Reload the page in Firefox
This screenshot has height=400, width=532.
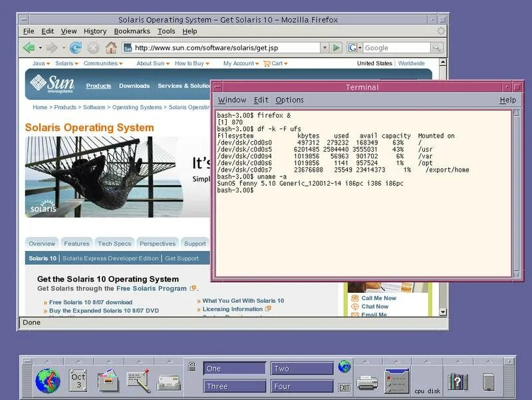(x=76, y=47)
